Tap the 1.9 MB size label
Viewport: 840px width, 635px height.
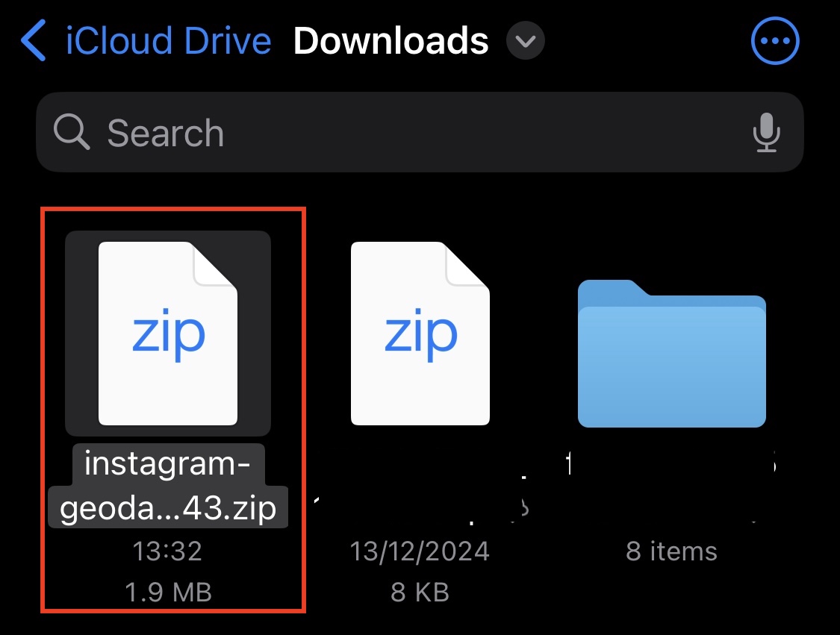coord(168,592)
